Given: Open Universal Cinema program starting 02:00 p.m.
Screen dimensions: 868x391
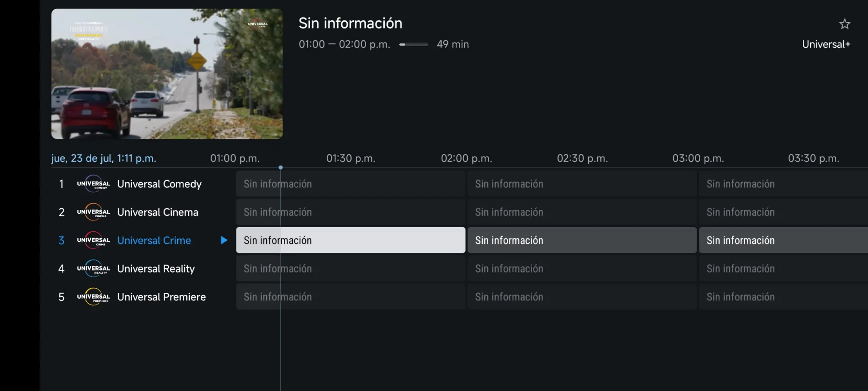Looking at the screenshot, I should [582, 212].
